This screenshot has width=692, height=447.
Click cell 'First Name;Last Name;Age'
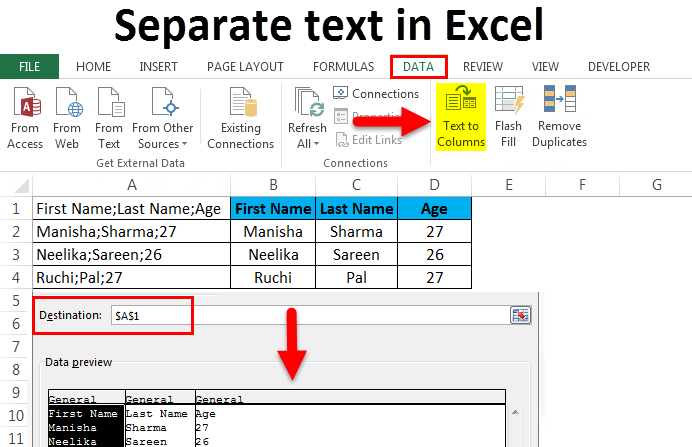(132, 208)
